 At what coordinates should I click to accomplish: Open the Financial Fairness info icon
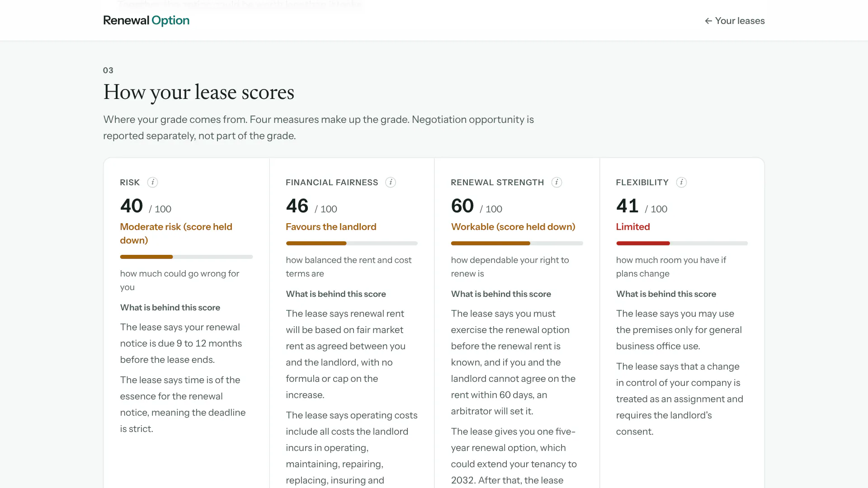click(391, 182)
